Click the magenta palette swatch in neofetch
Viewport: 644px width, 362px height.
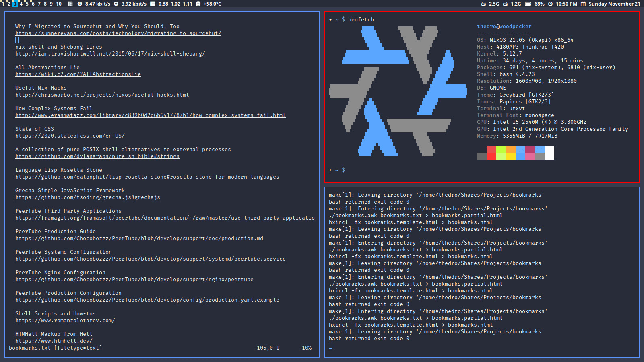click(530, 149)
